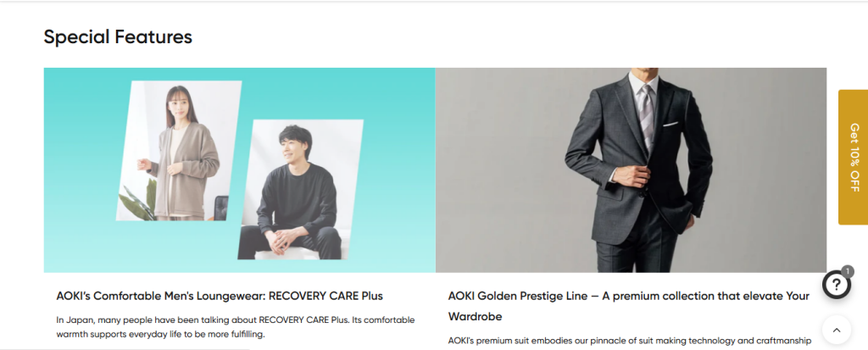The height and width of the screenshot is (350, 868).
Task: Click the RECOVERY CARE Plus description paragraph
Action: click(236, 327)
